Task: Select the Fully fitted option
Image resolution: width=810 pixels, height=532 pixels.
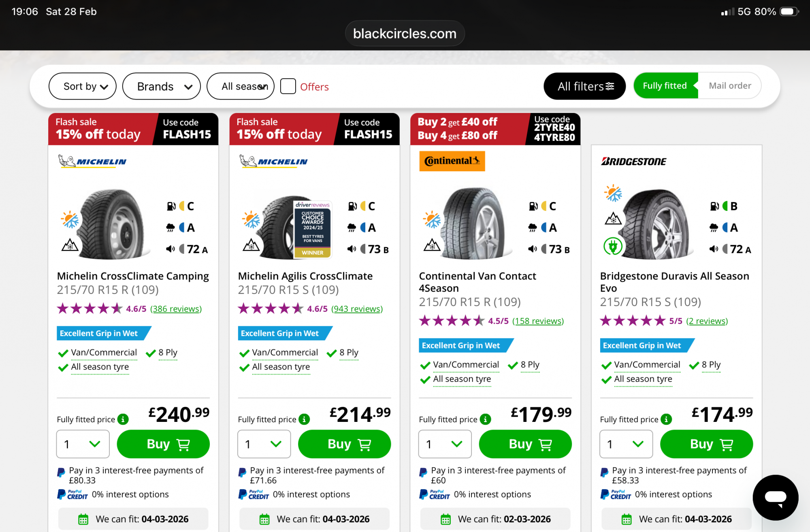Action: (665, 86)
